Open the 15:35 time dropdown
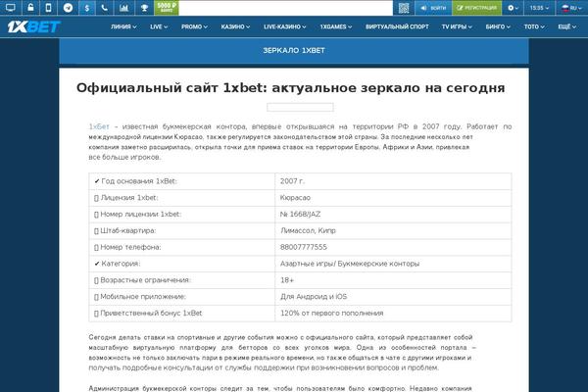 click(x=539, y=8)
